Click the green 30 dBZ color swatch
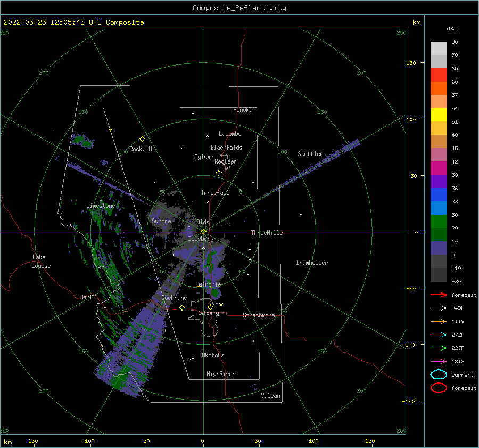Viewport: 479px width, 448px height. [x=439, y=222]
